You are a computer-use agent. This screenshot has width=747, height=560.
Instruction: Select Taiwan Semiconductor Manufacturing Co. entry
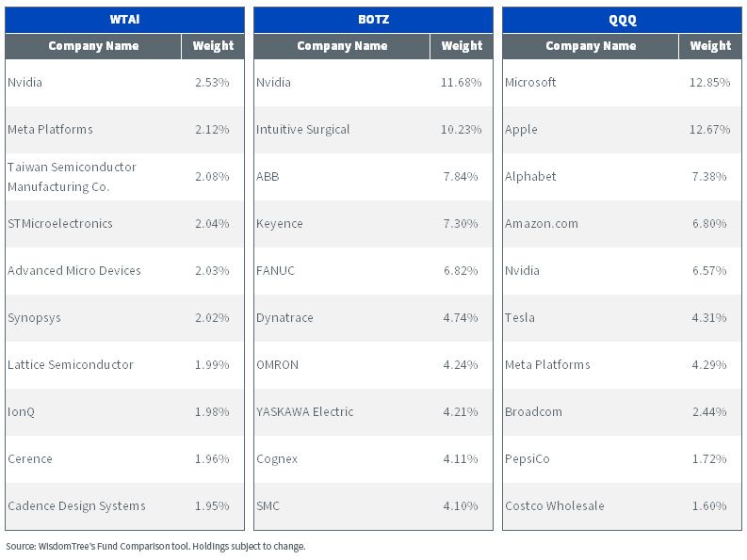72,177
